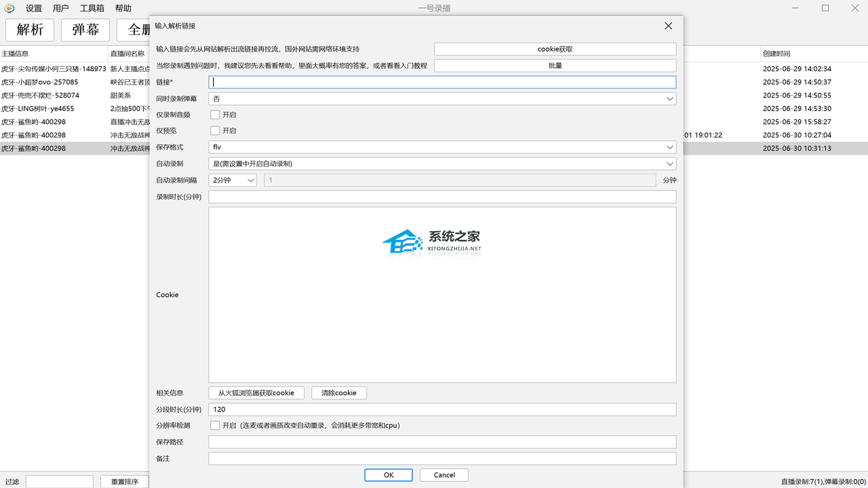The width and height of the screenshot is (868, 488).
Task: Click into the 链接 input field
Action: pyautogui.click(x=441, y=82)
